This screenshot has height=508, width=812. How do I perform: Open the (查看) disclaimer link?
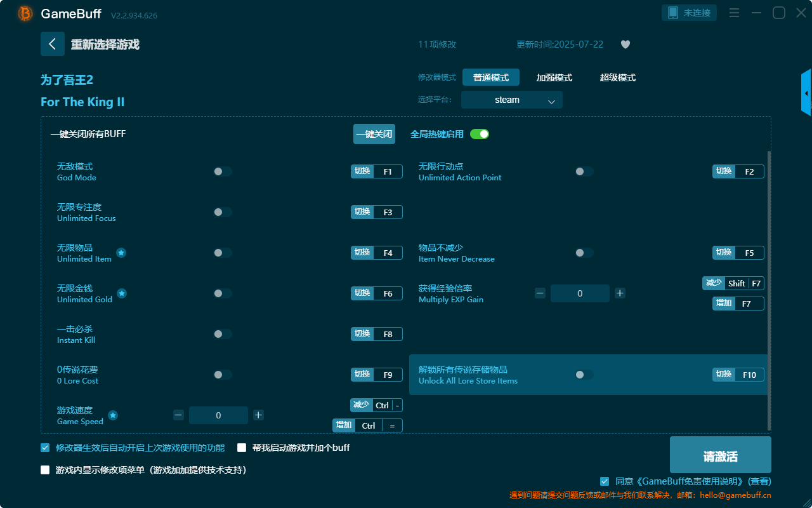[x=760, y=481]
